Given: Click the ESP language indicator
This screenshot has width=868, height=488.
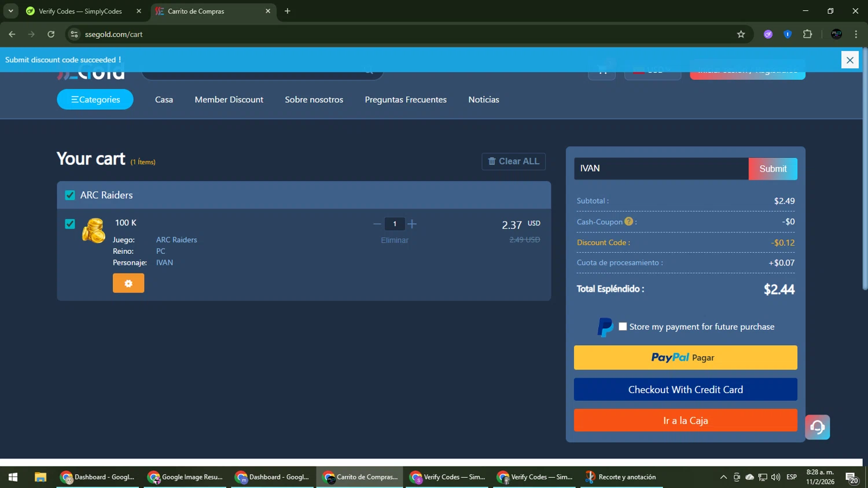Looking at the screenshot, I should (x=792, y=477).
